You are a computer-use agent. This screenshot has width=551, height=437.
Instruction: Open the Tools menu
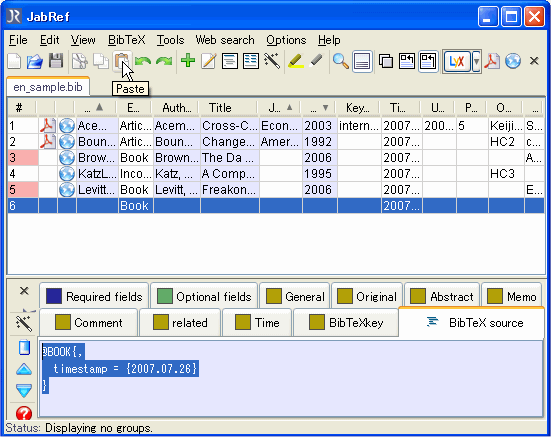pyautogui.click(x=170, y=40)
